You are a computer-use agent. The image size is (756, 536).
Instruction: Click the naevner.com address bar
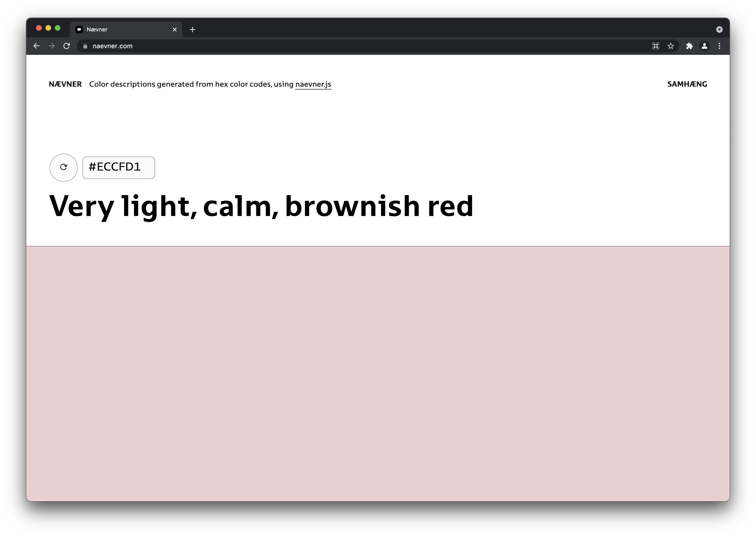[x=330, y=46]
